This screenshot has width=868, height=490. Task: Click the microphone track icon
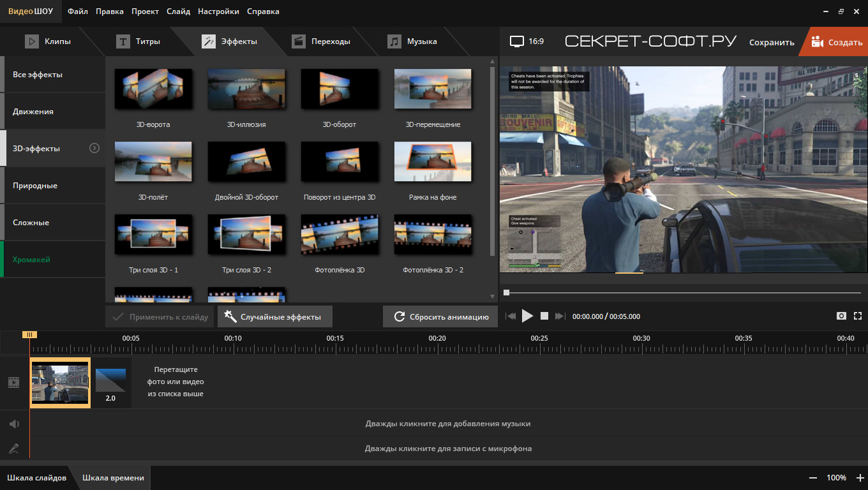pos(14,449)
